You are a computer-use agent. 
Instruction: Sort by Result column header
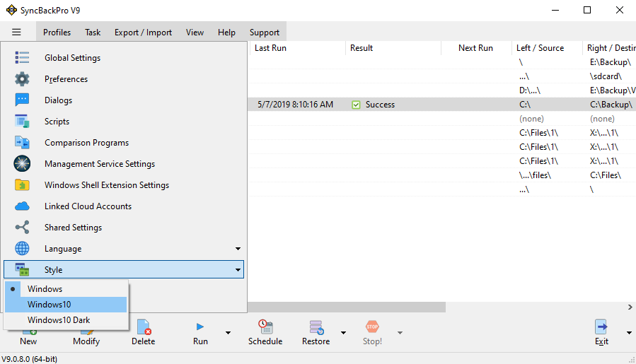point(393,48)
